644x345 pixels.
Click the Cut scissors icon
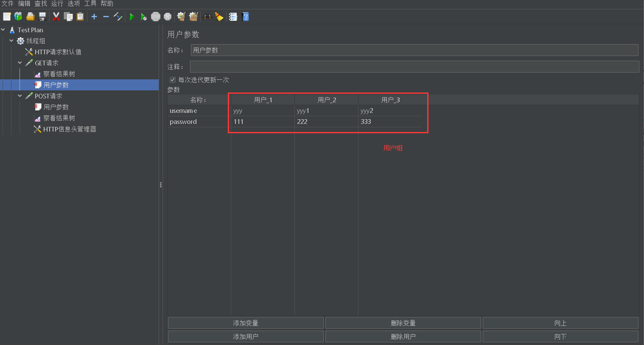tap(56, 17)
